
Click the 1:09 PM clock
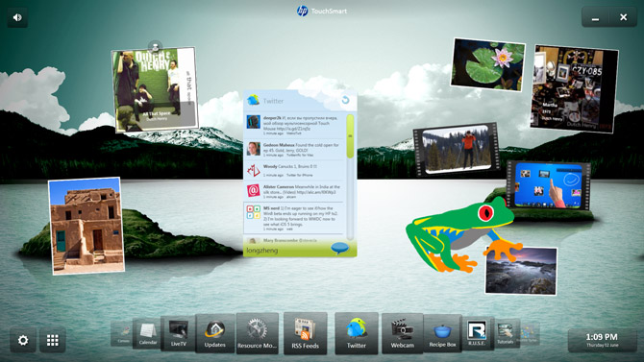tap(602, 340)
